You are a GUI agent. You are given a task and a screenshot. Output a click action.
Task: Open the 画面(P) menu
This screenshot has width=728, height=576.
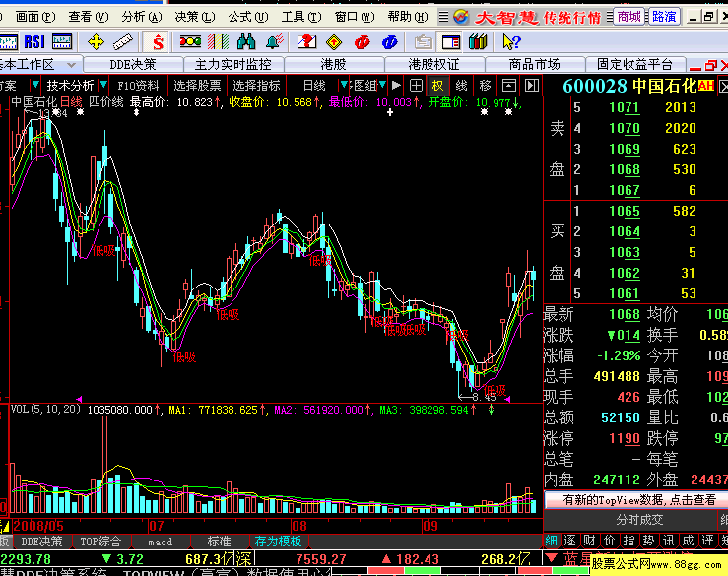[34, 17]
